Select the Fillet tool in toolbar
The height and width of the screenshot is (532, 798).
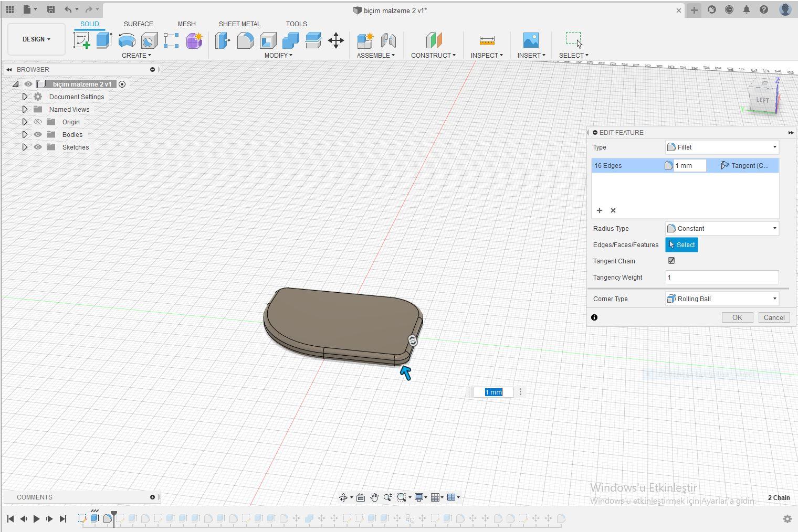[x=245, y=40]
